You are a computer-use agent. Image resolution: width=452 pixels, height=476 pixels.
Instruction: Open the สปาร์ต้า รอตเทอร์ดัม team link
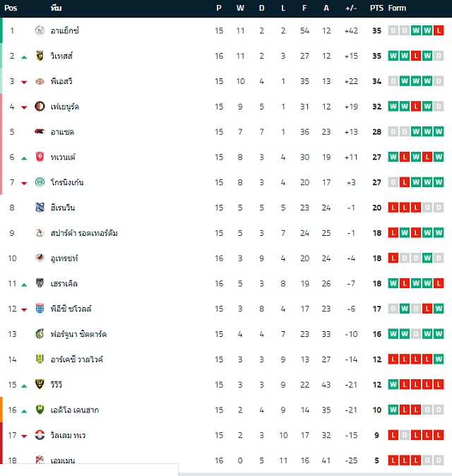point(84,233)
